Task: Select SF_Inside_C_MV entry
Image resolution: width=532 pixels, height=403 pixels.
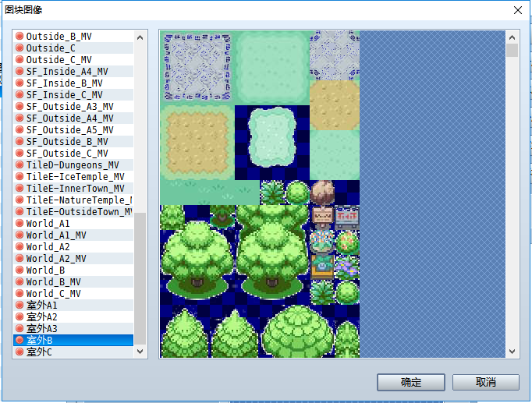Action: coord(73,94)
